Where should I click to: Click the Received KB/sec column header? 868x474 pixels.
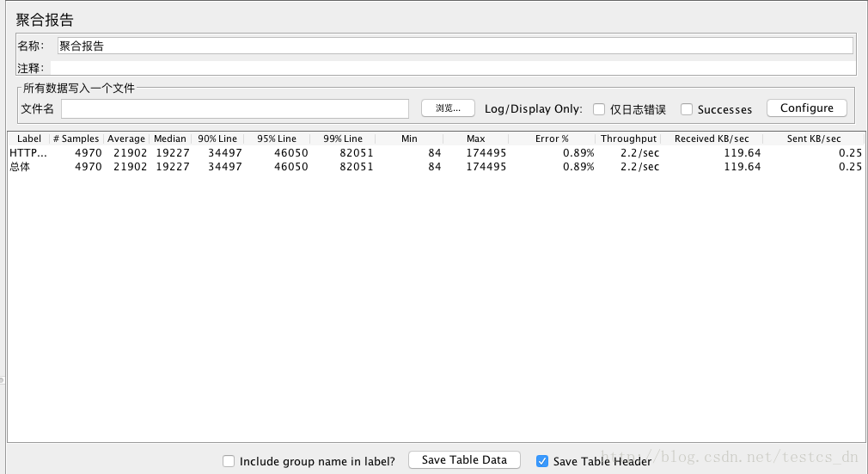712,139
